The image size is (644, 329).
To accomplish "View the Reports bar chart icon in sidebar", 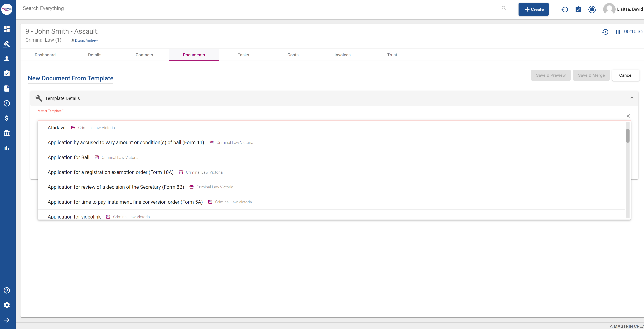I will point(7,148).
